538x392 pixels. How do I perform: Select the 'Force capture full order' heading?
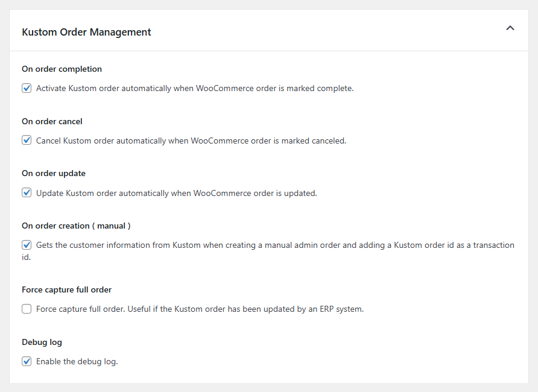66,289
